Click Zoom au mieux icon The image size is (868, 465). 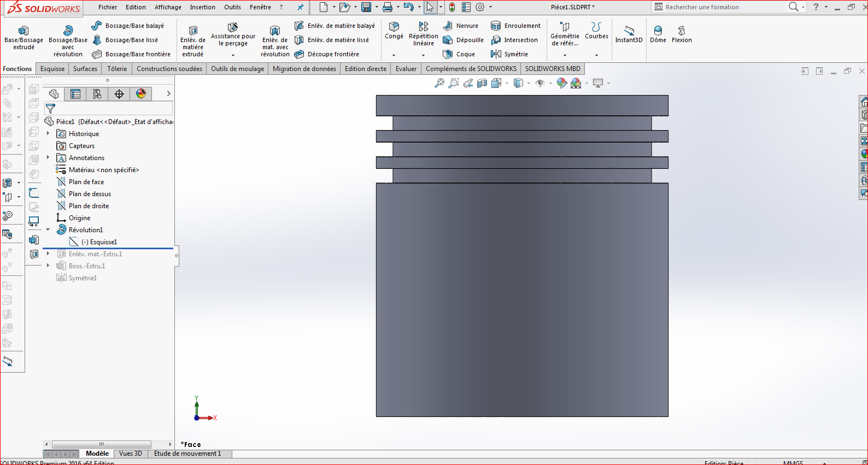click(439, 83)
